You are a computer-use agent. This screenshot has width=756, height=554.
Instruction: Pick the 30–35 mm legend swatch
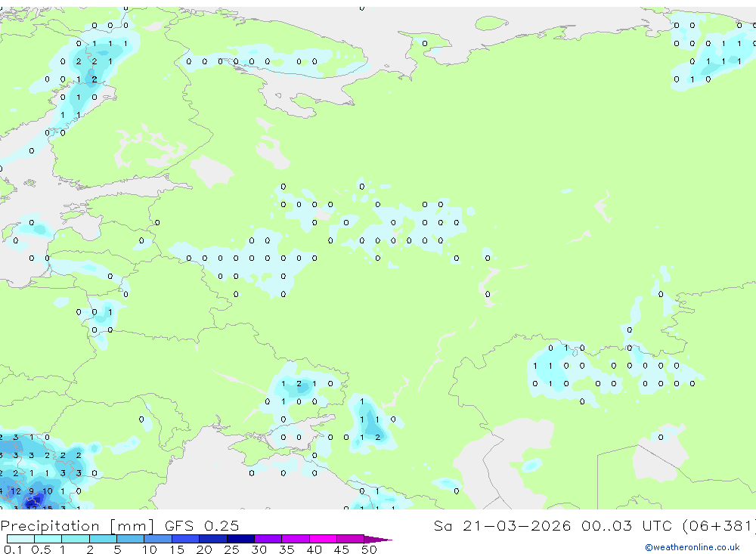(268, 539)
